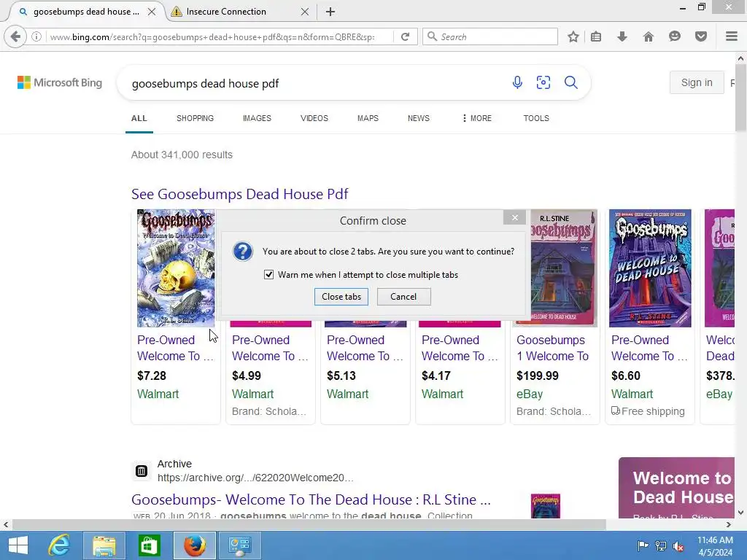Click the archive.org result URL
The height and width of the screenshot is (560, 747).
(x=255, y=478)
